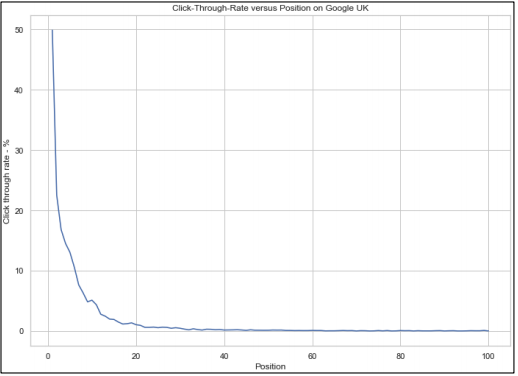Click the y-axis tick label 10
Image resolution: width=518 pixels, height=376 pixels.
click(19, 271)
